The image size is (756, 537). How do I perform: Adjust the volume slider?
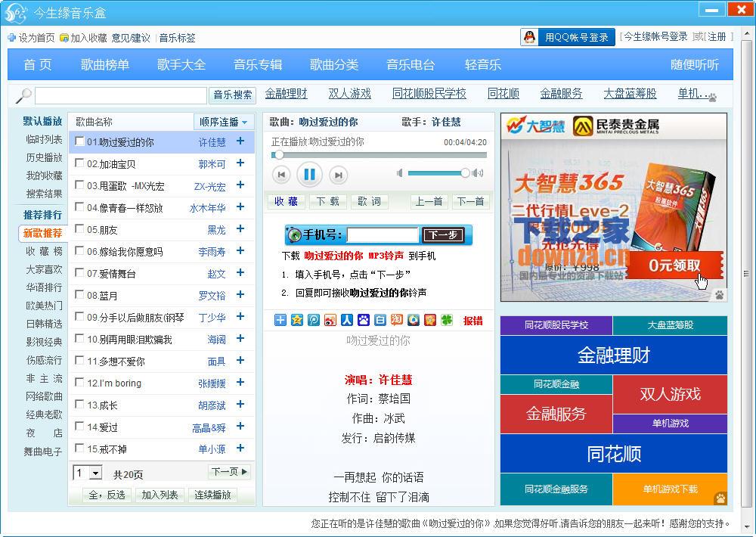click(x=438, y=172)
